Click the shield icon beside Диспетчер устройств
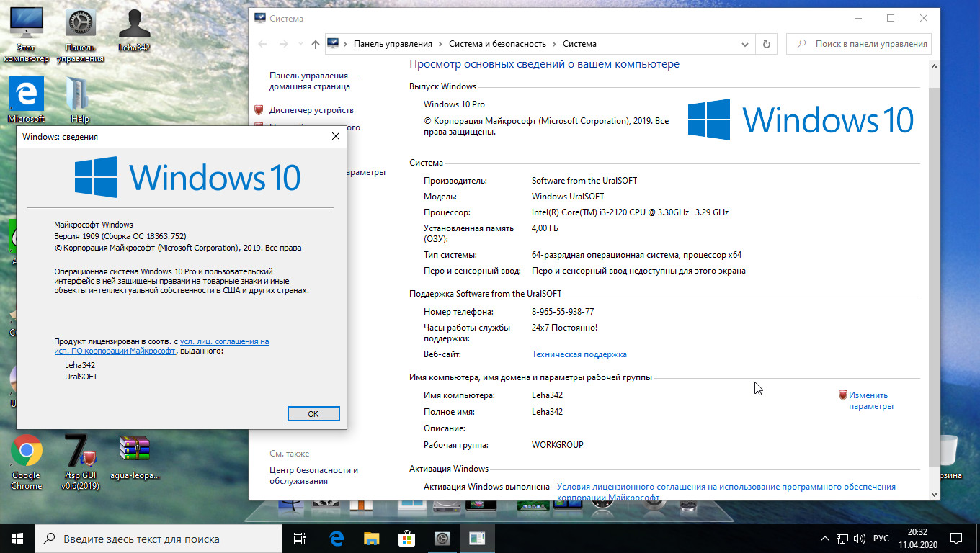The height and width of the screenshot is (553, 980). [x=259, y=110]
